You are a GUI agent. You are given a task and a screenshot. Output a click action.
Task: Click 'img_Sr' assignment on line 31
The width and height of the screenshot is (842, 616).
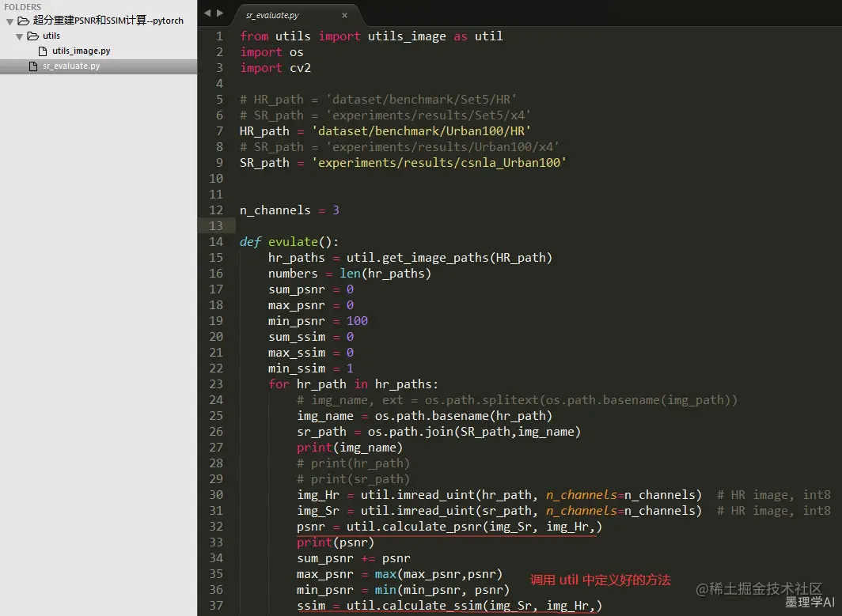coord(318,510)
